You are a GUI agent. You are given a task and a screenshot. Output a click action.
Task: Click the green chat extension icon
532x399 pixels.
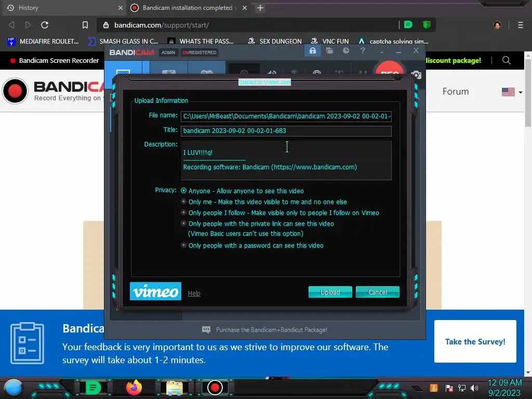pyautogui.click(x=408, y=24)
